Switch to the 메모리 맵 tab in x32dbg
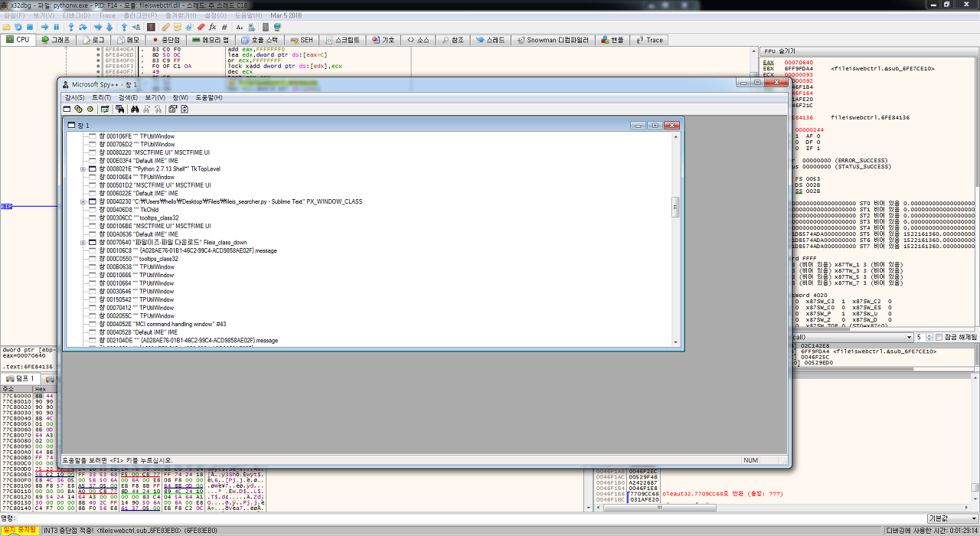The image size is (980, 536). [211, 39]
